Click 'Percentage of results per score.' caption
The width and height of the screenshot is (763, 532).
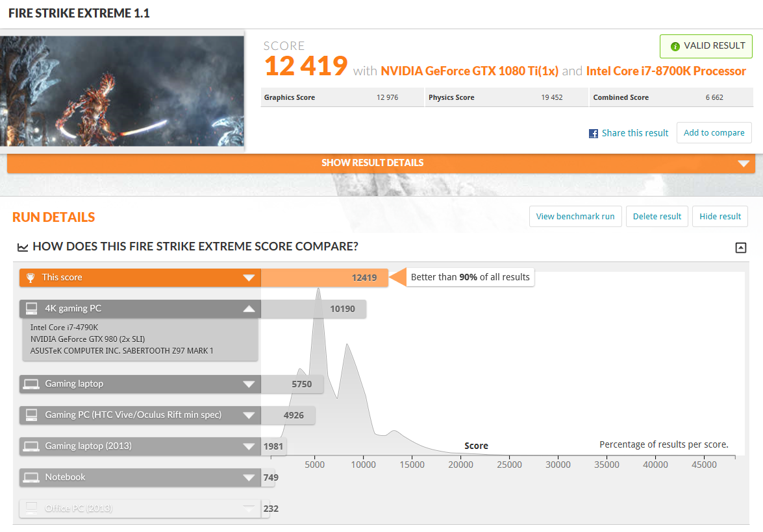click(x=664, y=444)
